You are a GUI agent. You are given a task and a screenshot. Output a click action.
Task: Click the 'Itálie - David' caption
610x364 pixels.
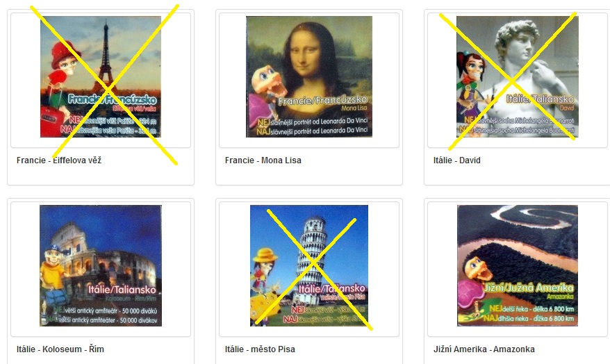coord(456,160)
